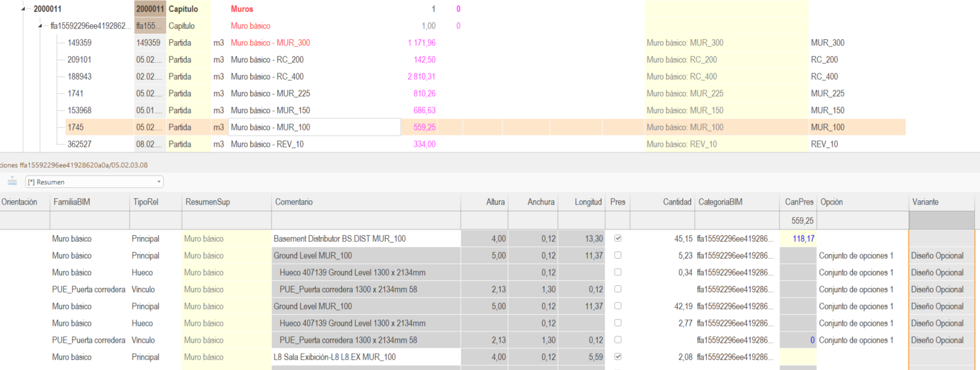
Task: Click the TipoRel column header
Action: [x=156, y=202]
